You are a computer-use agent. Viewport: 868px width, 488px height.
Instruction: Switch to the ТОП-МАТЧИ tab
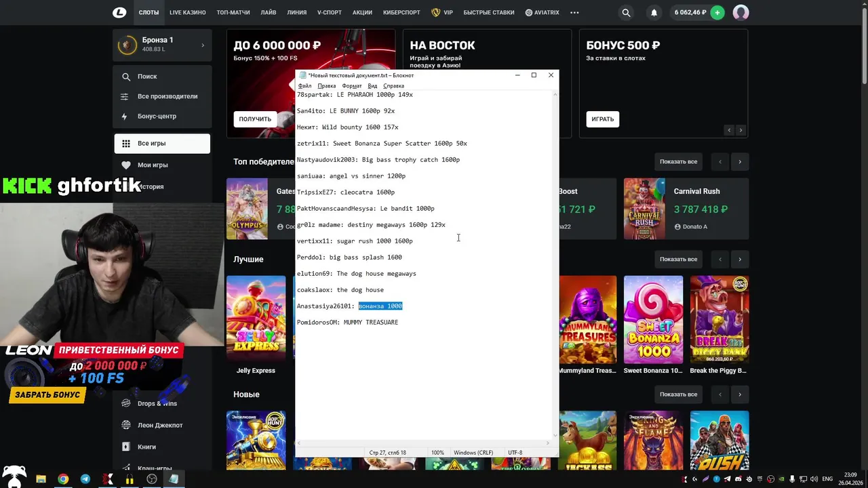pyautogui.click(x=233, y=12)
